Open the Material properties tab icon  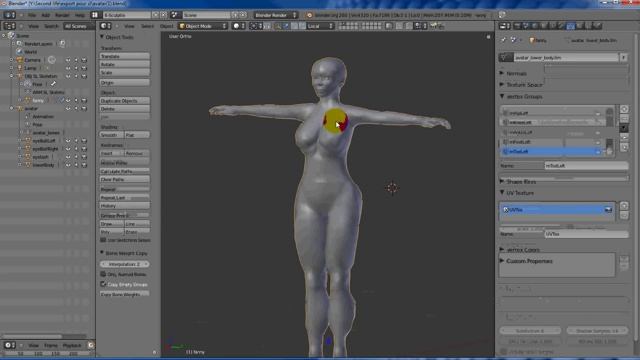click(579, 26)
